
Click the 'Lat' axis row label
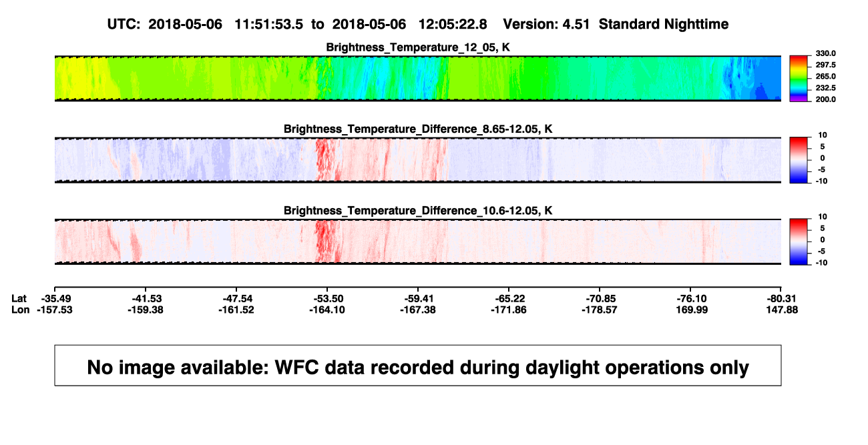pos(19,298)
